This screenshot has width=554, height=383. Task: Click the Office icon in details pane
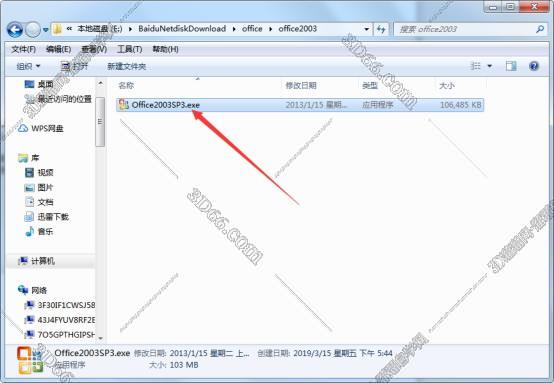point(30,360)
